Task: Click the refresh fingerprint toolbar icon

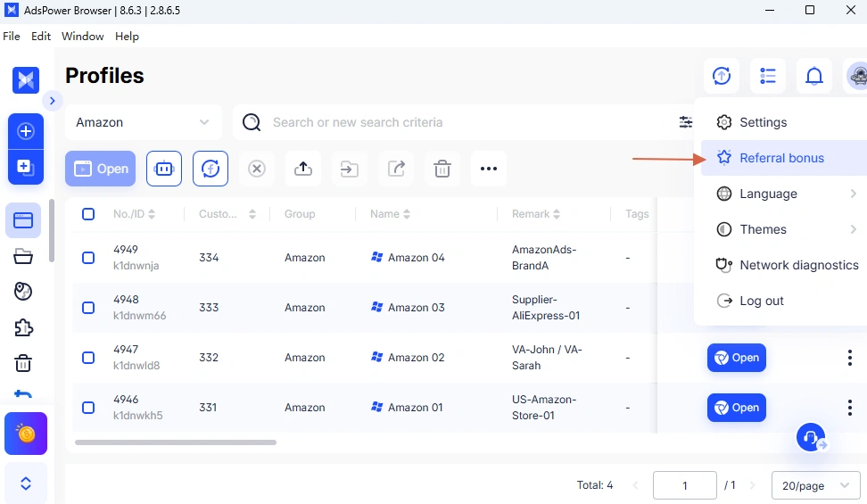Action: pos(211,169)
